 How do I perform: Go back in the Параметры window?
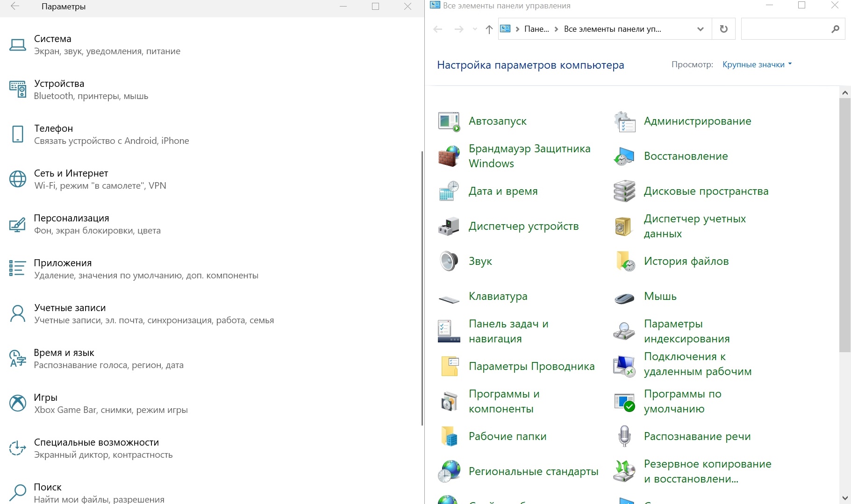(x=15, y=7)
